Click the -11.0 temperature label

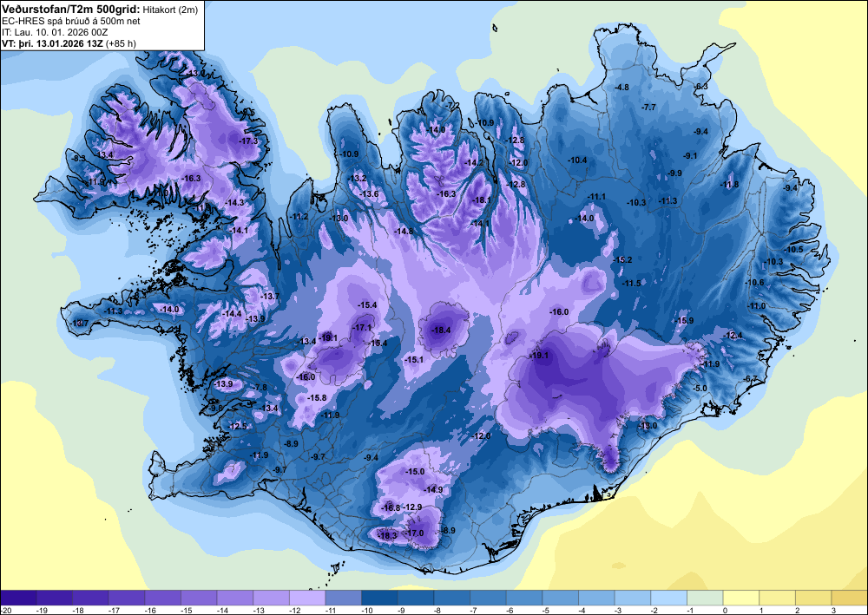756,306
